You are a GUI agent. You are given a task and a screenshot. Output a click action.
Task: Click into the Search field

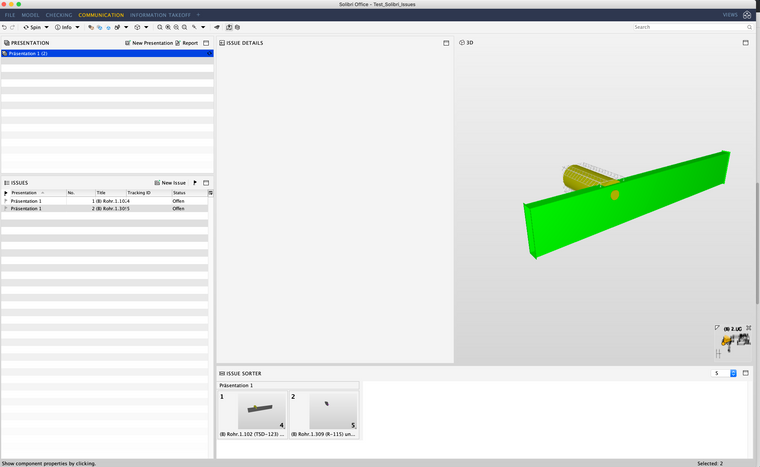pyautogui.click(x=689, y=27)
